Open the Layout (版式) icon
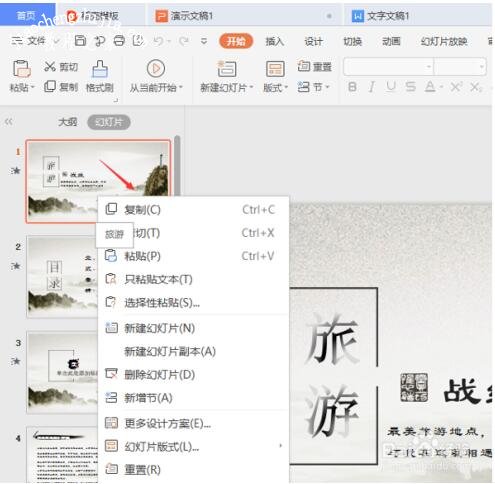Image resolution: width=495 pixels, height=484 pixels. 275,69
